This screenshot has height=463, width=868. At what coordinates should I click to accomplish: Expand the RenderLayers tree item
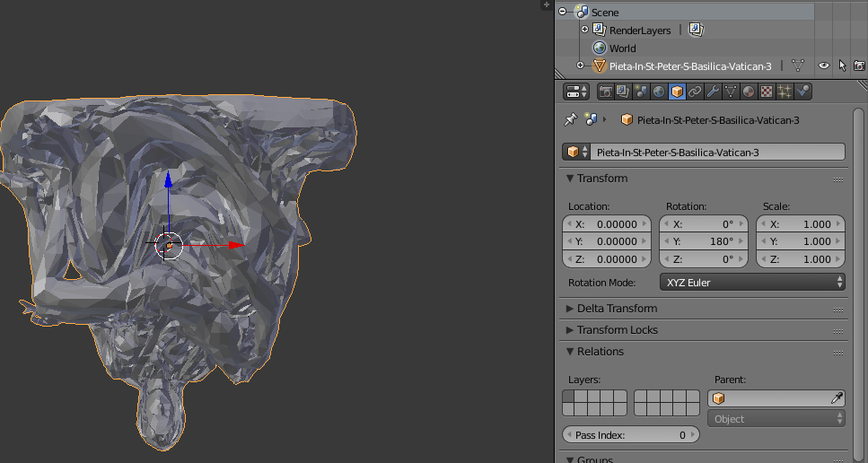[x=584, y=30]
